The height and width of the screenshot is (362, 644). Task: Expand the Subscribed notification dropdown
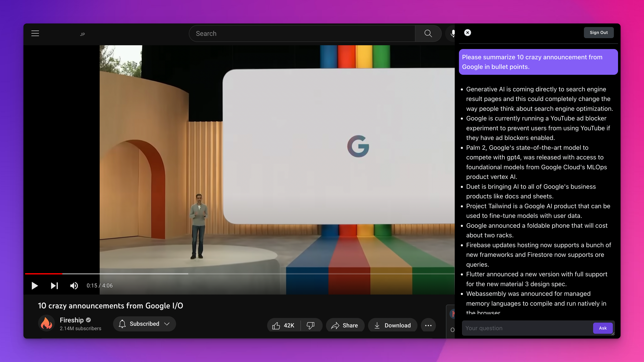click(144, 324)
